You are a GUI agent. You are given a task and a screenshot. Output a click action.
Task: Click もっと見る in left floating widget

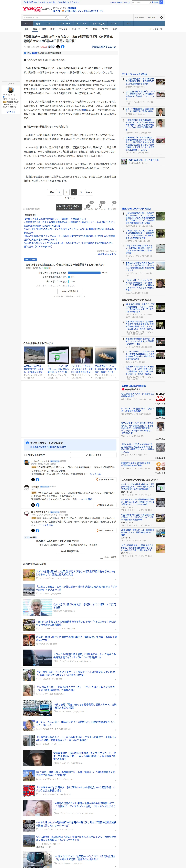click(11, 112)
